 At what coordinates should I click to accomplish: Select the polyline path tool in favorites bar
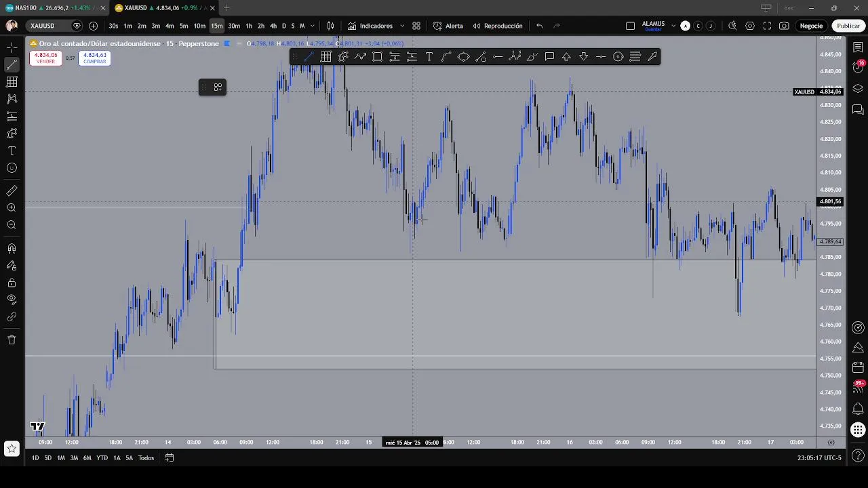360,57
